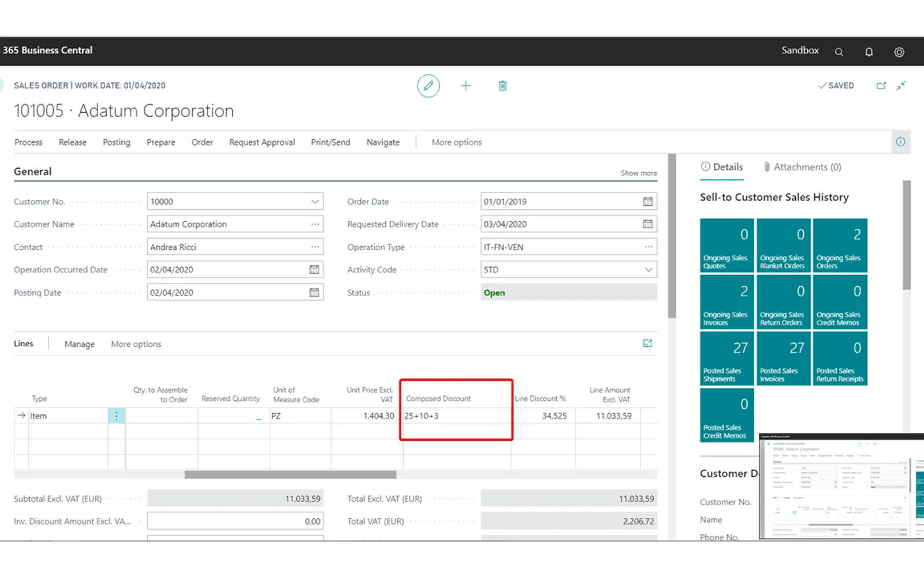The height and width of the screenshot is (578, 924).
Task: Open Ongoing Sales Invoices tile
Action: 727,302
